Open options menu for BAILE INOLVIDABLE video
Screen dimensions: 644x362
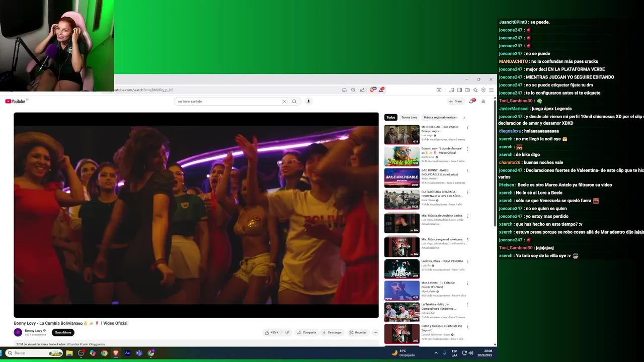click(467, 170)
